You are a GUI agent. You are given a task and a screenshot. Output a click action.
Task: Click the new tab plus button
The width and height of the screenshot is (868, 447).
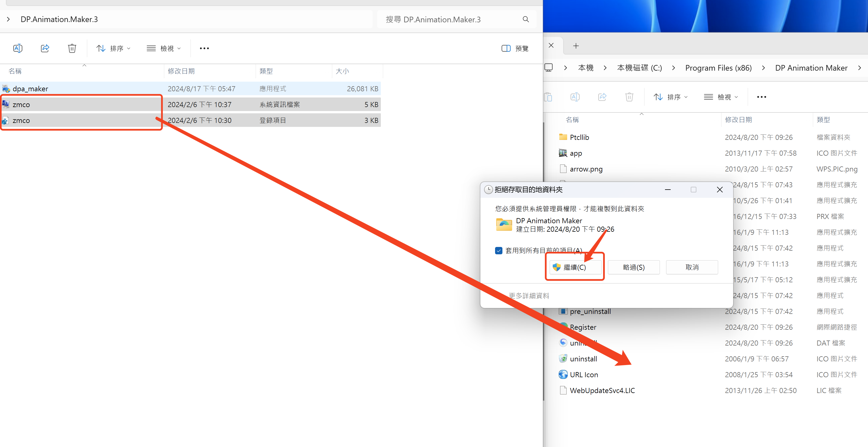576,46
